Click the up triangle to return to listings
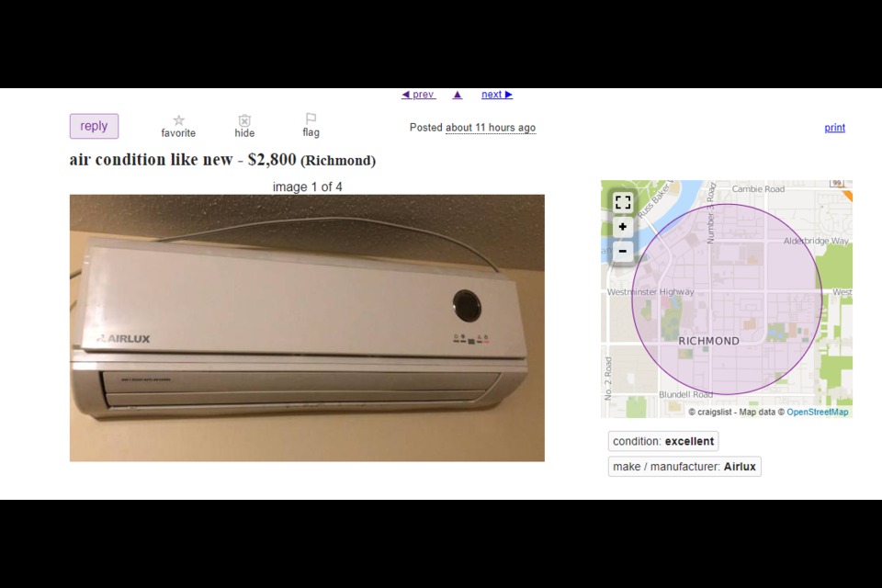This screenshot has width=882, height=588. tap(458, 95)
